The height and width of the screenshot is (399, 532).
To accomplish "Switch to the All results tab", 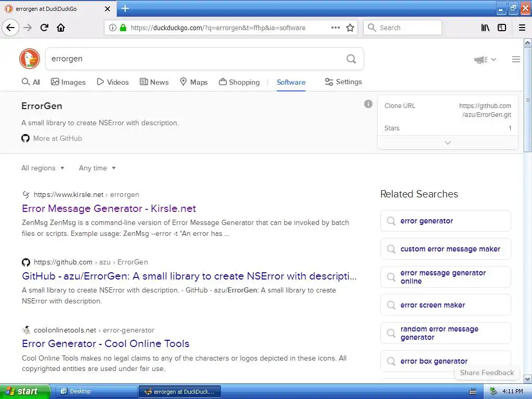I will point(31,82).
